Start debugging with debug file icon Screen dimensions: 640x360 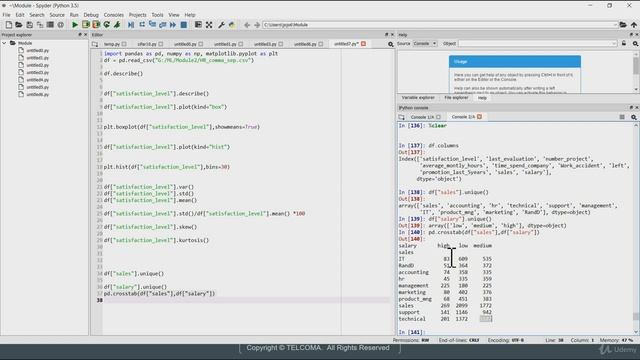coord(131,25)
